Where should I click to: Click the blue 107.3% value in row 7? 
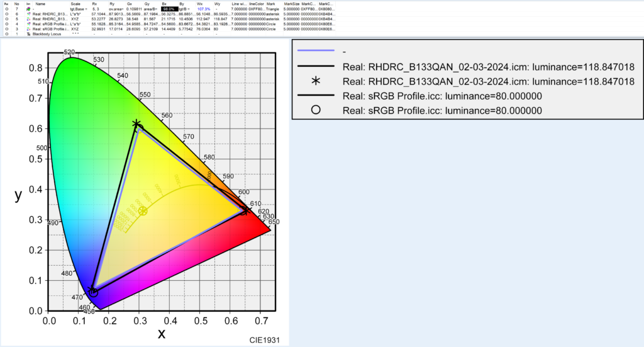coord(204,9)
